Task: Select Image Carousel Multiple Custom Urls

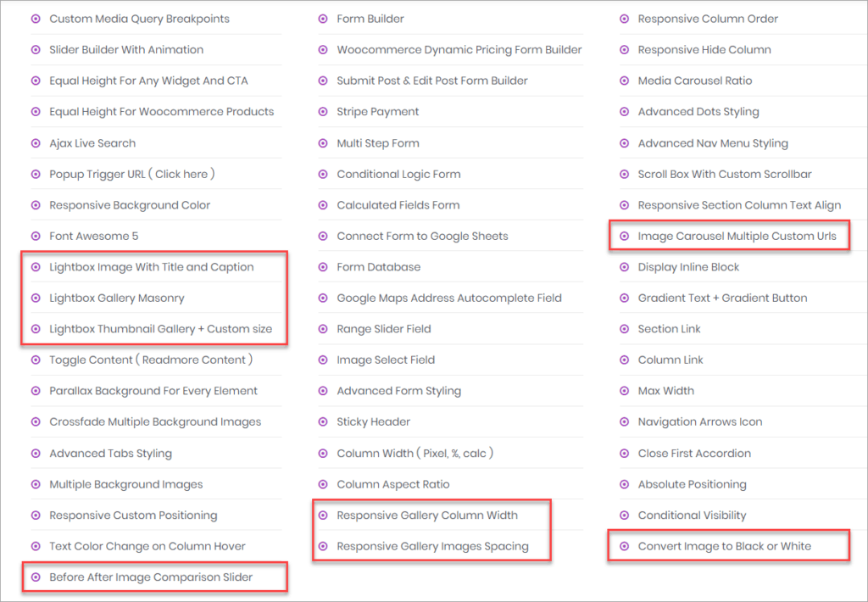Action: tap(737, 237)
